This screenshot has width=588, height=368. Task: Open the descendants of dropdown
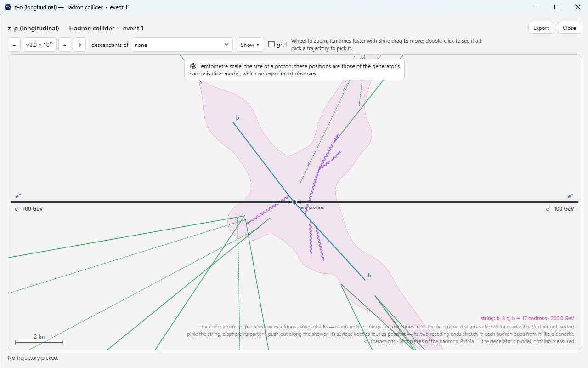[x=182, y=45]
